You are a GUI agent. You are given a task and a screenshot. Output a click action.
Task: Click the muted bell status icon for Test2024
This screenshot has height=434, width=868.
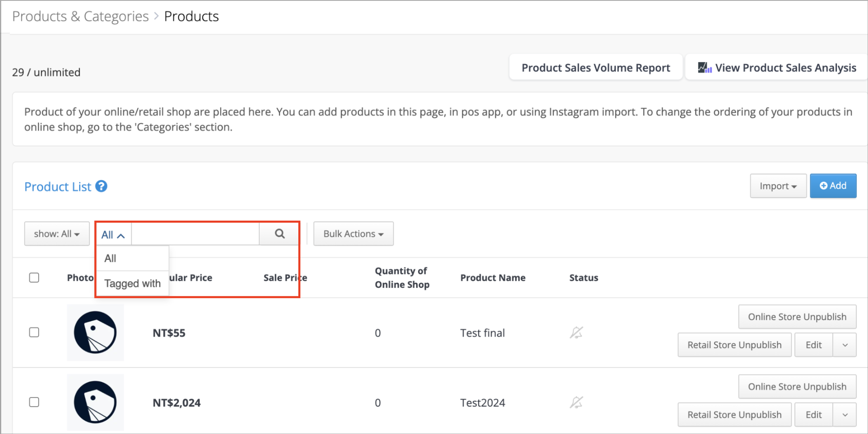coord(576,402)
